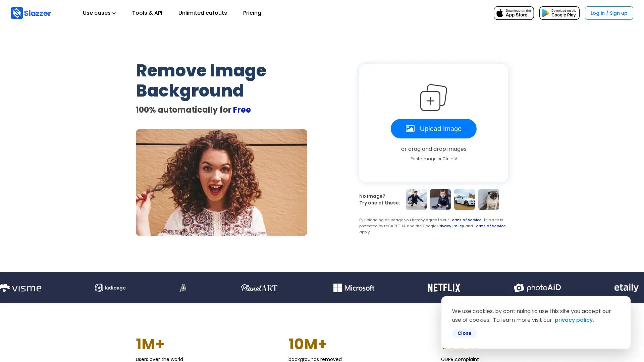The image size is (644, 362).
Task: Open the Google Play download badge
Action: 559,13
